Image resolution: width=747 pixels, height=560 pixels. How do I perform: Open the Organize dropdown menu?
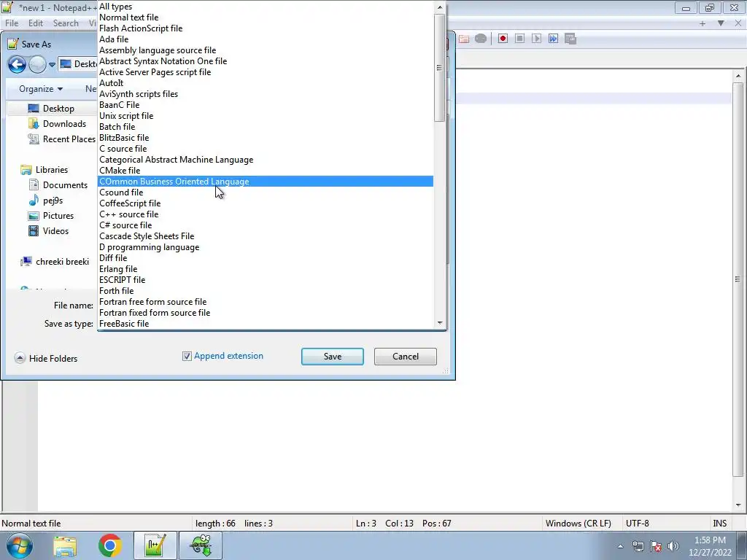pyautogui.click(x=41, y=89)
